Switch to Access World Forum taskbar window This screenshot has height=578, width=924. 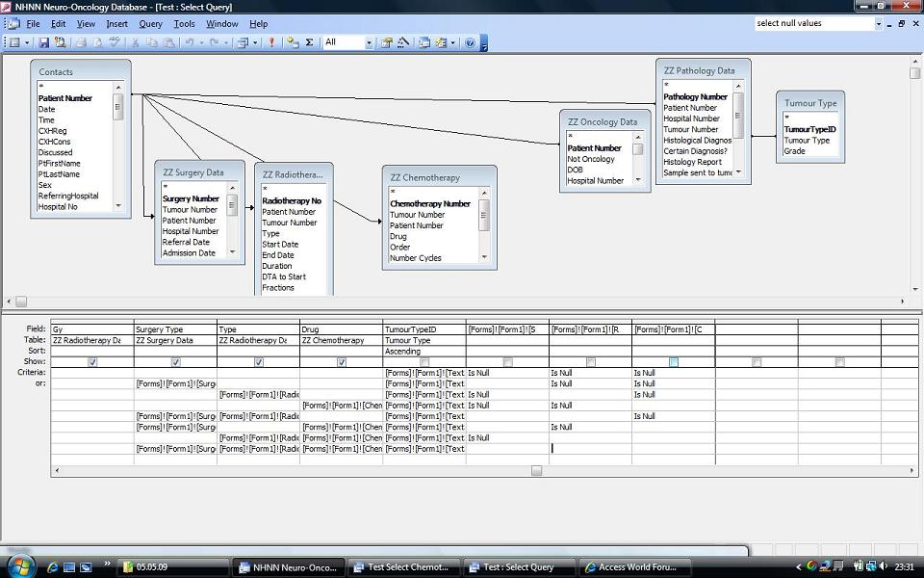pos(634,567)
